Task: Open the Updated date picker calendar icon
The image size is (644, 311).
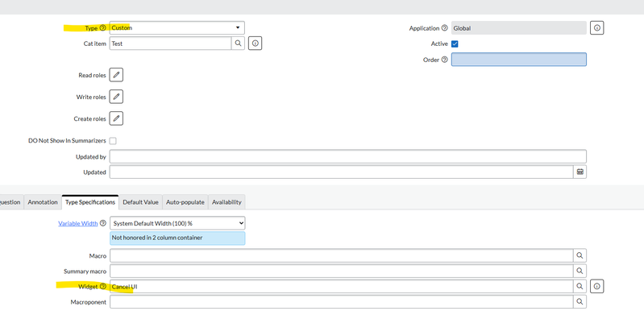Action: pos(580,172)
